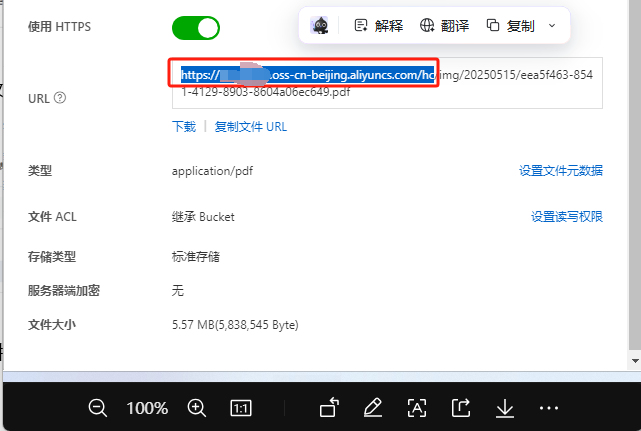Click the 存储类型 label
Image resolution: width=641 pixels, height=431 pixels.
coord(52,257)
